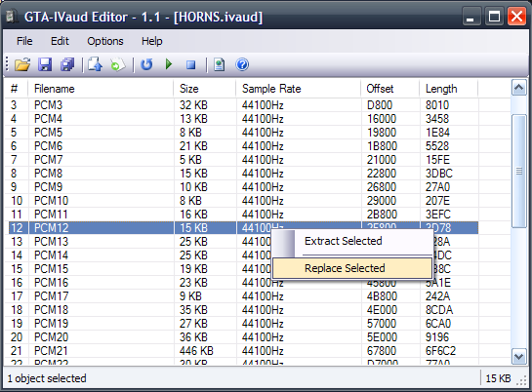Click the highlighted PCM12 filename
Screen dimensions: 532x392
pyautogui.click(x=51, y=227)
